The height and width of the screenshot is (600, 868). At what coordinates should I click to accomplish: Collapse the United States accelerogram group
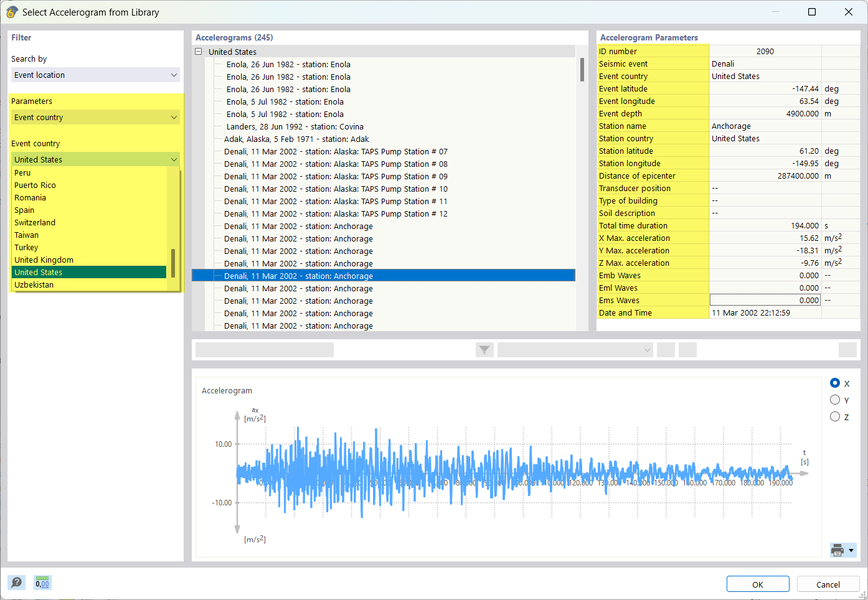click(198, 52)
